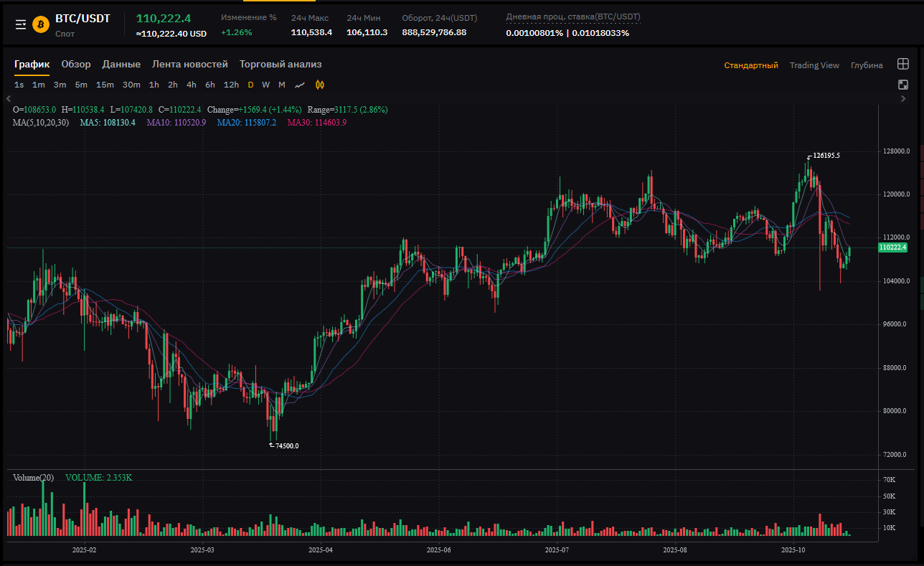Toggle fullscreen chart expand icon

(903, 85)
